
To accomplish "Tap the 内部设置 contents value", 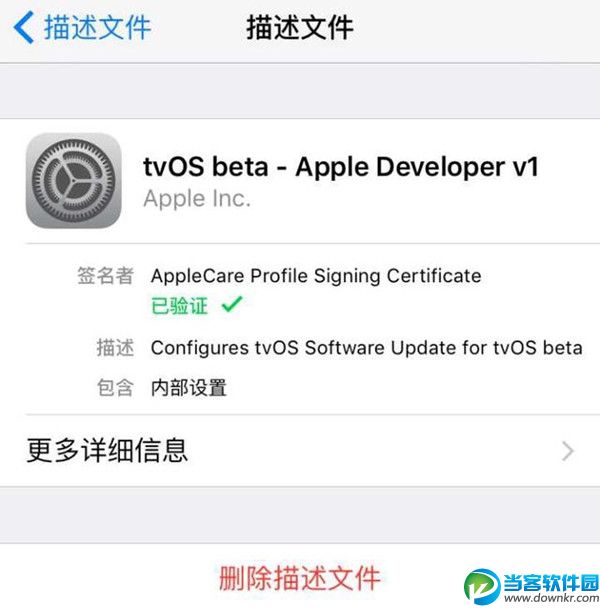I will click(x=189, y=388).
